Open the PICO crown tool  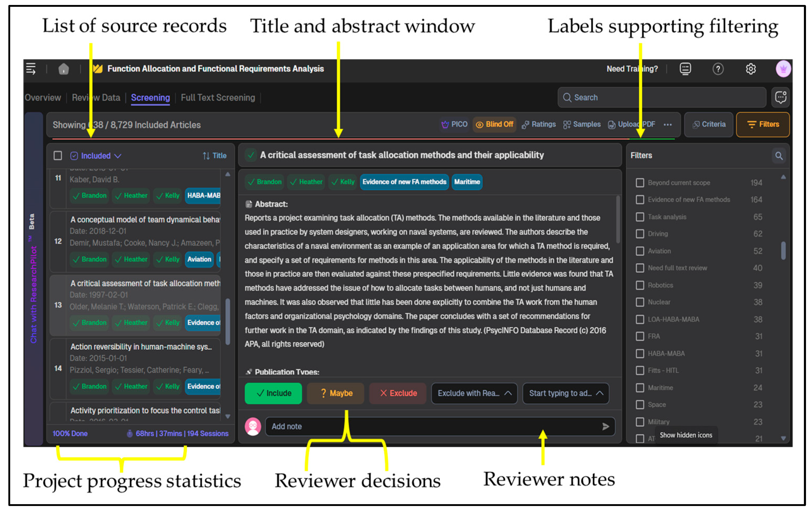coord(454,124)
